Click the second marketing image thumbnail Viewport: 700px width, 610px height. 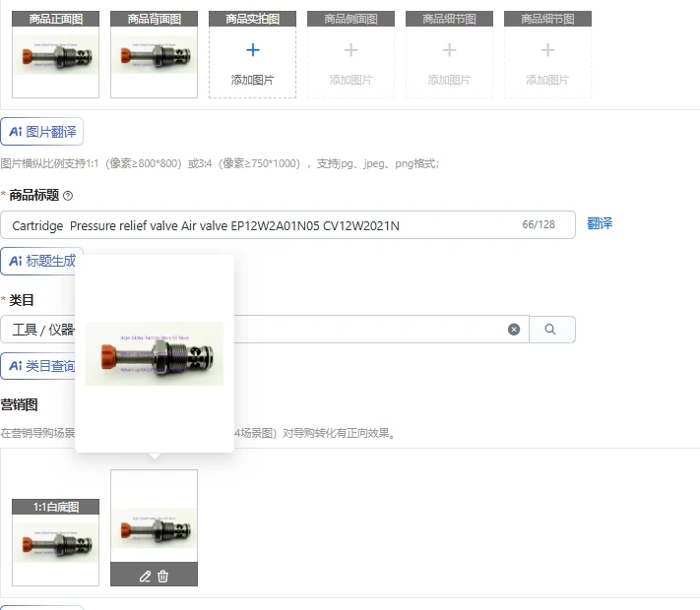[154, 527]
